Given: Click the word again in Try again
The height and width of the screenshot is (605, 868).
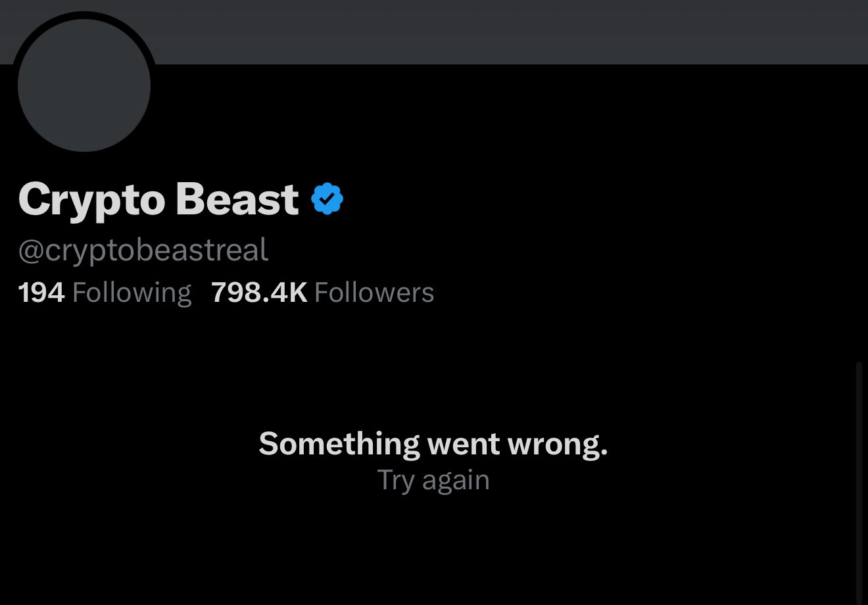Looking at the screenshot, I should click(456, 481).
